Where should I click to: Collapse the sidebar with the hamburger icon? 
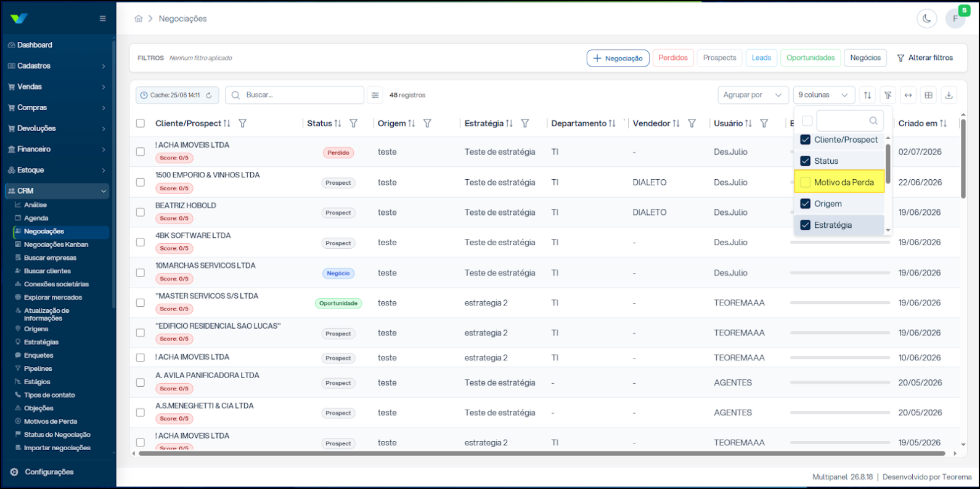pyautogui.click(x=102, y=18)
